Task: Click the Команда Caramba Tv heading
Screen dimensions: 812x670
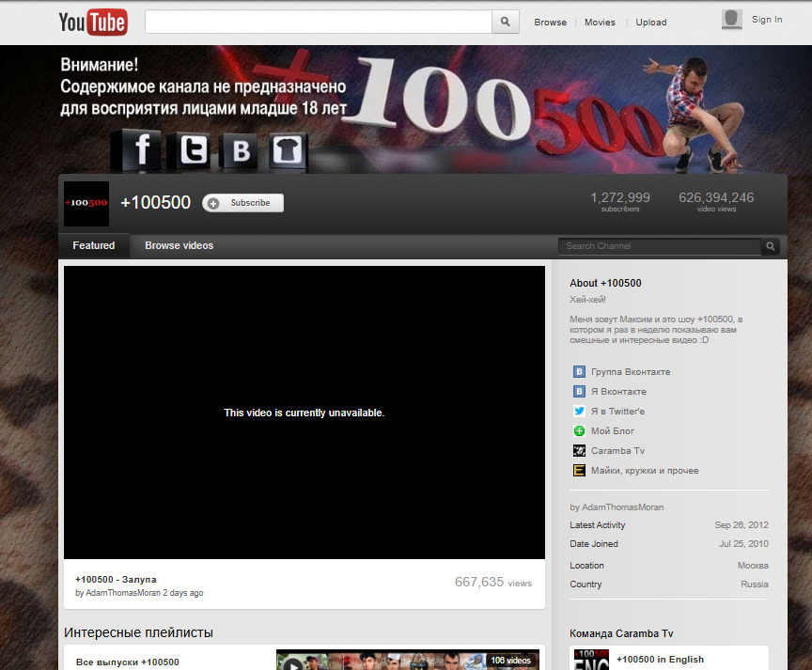Action: point(621,633)
